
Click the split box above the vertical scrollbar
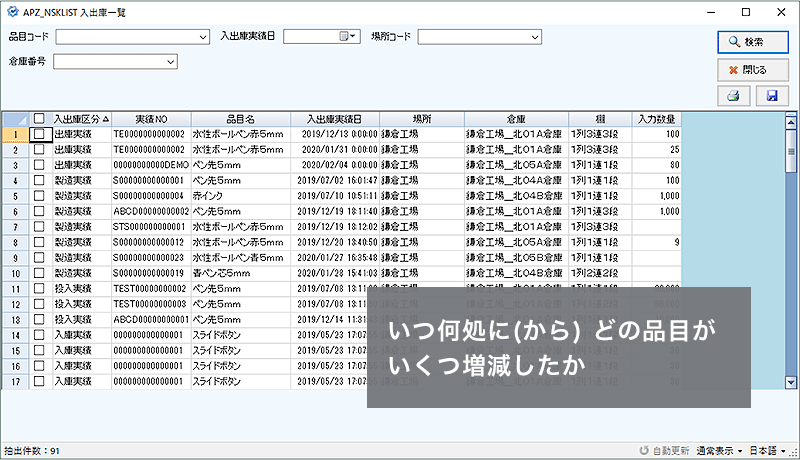coord(791,114)
